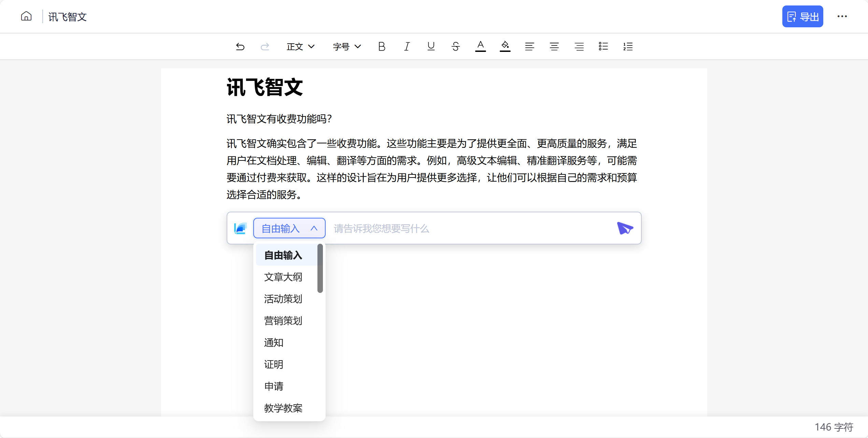Click the line 讯飞智文有收费功能吗?

click(x=279, y=119)
